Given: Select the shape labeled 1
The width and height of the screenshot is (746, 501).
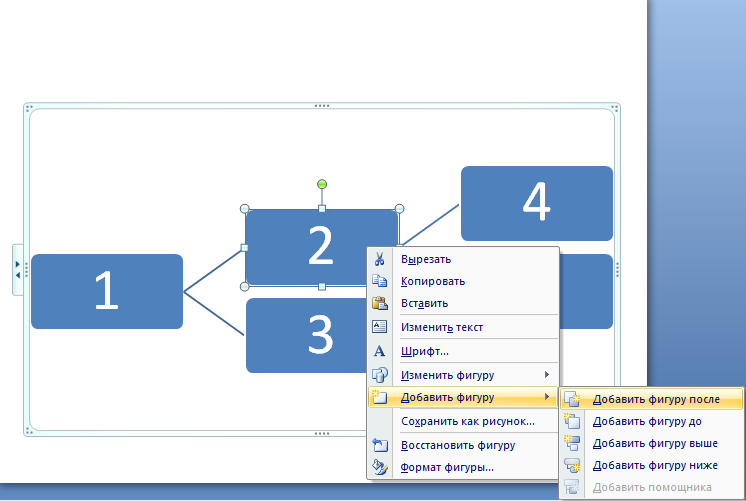Looking at the screenshot, I should pyautogui.click(x=107, y=291).
